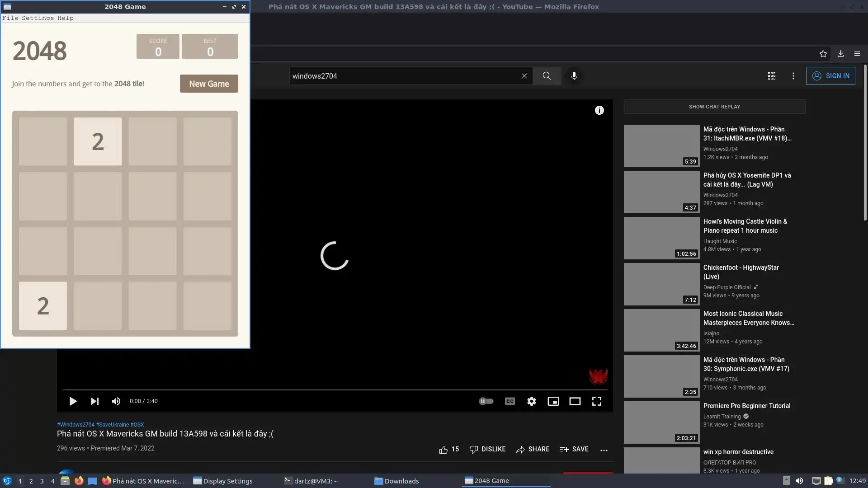Open YouTube settings three-dot menu

793,76
